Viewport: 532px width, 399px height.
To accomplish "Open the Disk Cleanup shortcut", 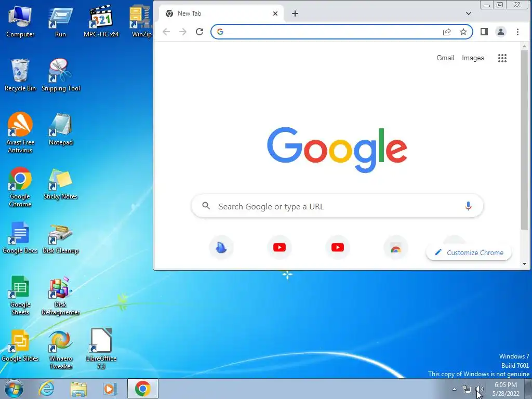I will pyautogui.click(x=60, y=239).
